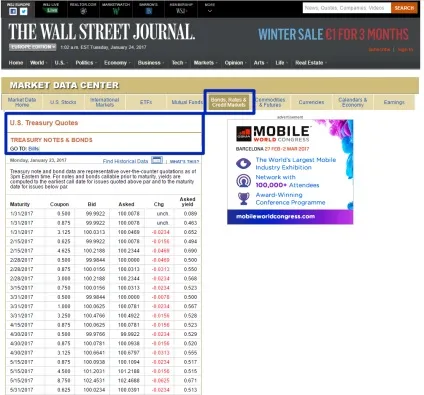Open the WSJ Facebook page icon

[13, 11]
